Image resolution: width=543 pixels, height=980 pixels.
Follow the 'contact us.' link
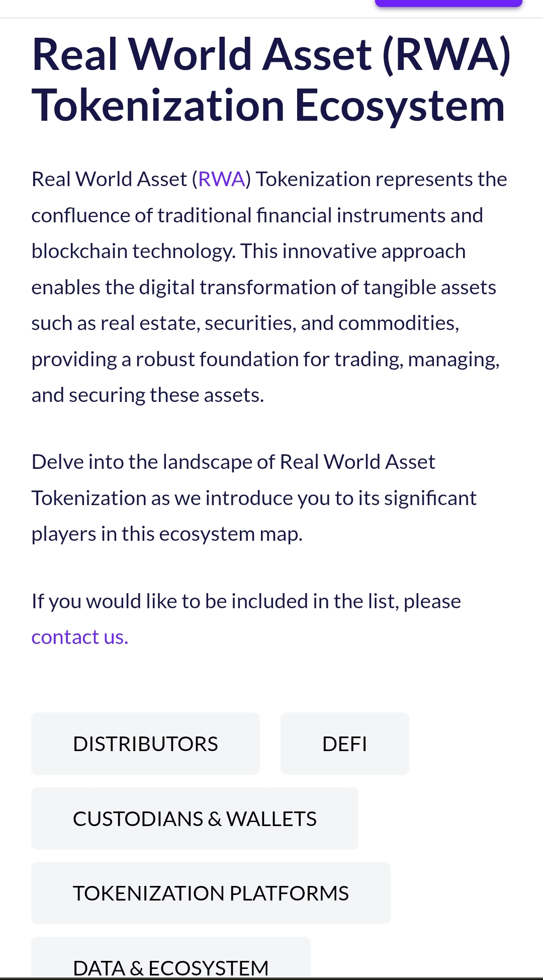[x=80, y=637]
